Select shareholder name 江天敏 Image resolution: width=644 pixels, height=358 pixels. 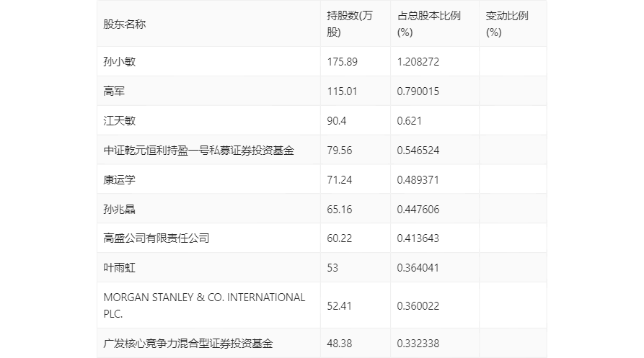click(120, 120)
